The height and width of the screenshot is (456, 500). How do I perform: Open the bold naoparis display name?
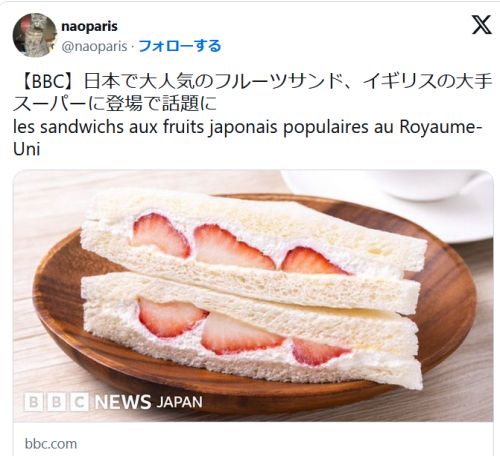point(89,26)
